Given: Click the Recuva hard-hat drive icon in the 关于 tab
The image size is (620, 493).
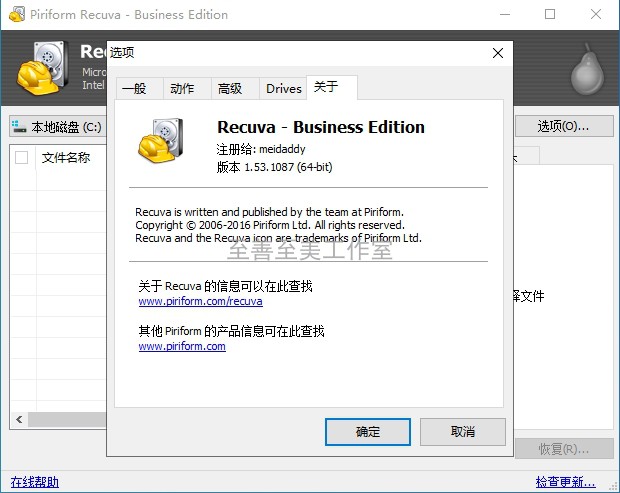Looking at the screenshot, I should (x=161, y=140).
